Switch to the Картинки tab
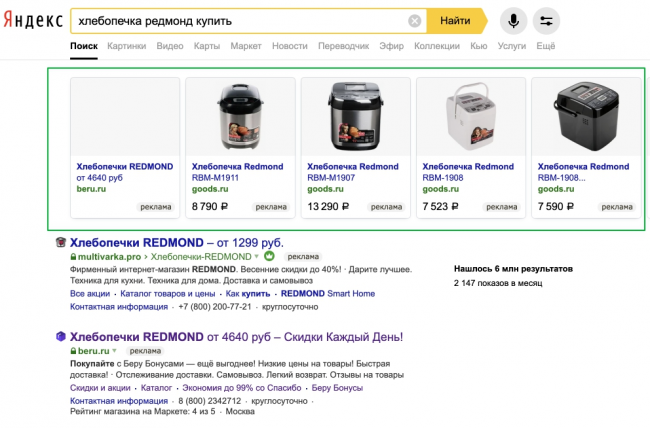Image resolution: width=650 pixels, height=428 pixels. pyautogui.click(x=126, y=46)
